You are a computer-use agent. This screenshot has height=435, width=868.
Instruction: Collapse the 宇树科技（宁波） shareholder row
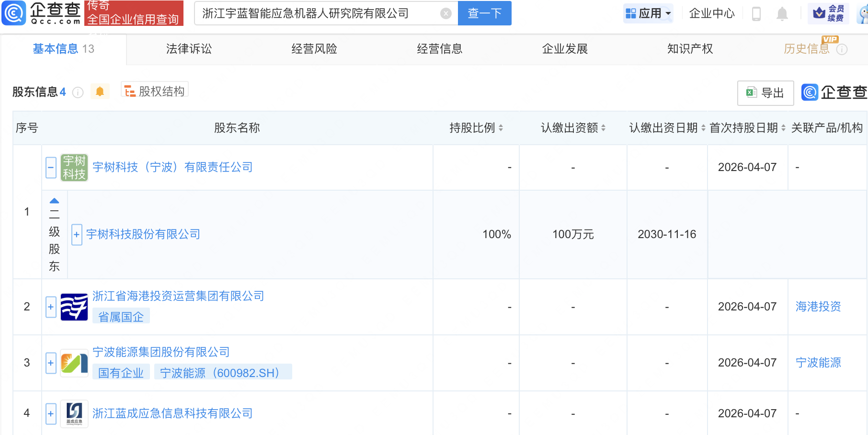[51, 168]
